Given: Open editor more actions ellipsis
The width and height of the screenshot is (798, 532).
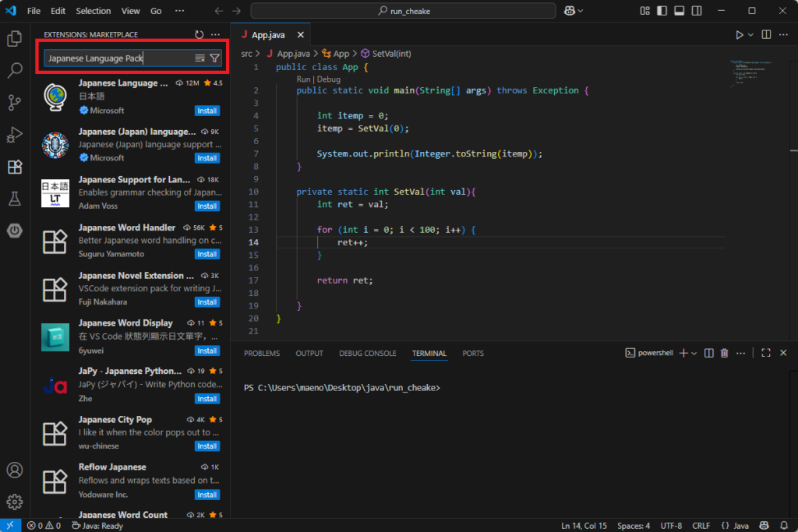Looking at the screenshot, I should pyautogui.click(x=783, y=34).
